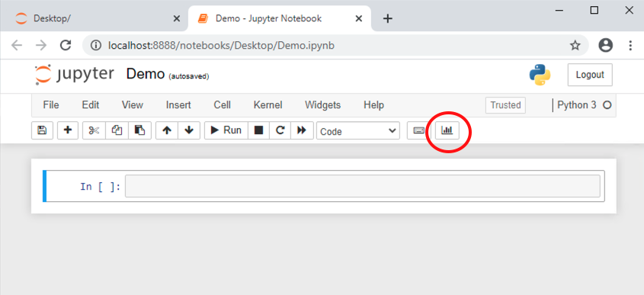
Task: Open the File menu
Action: 51,105
